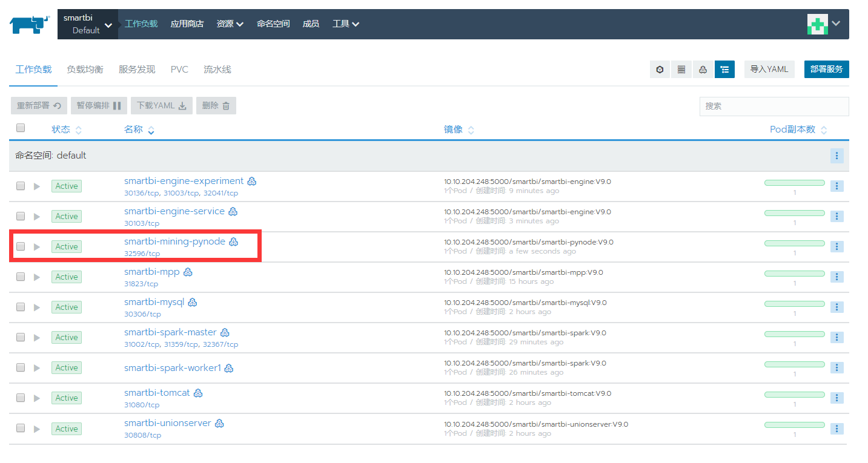Select the namespace grouped view icon
This screenshot has height=463, width=868.
(x=724, y=70)
